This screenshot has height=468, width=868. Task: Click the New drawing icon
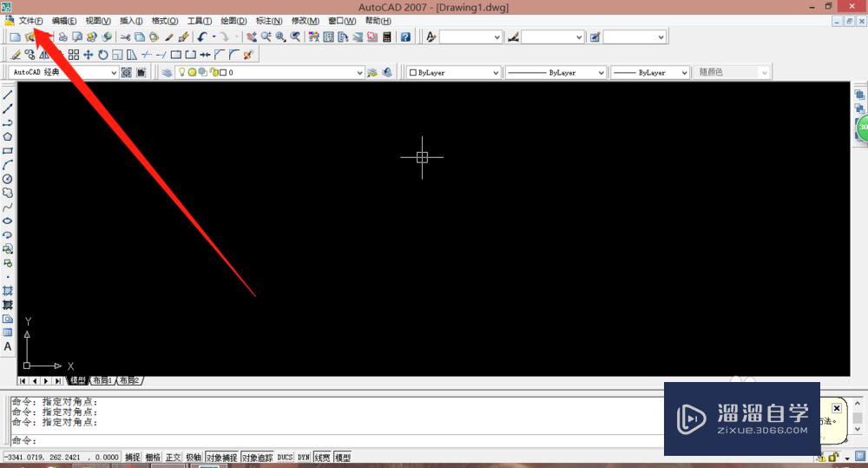(15, 37)
